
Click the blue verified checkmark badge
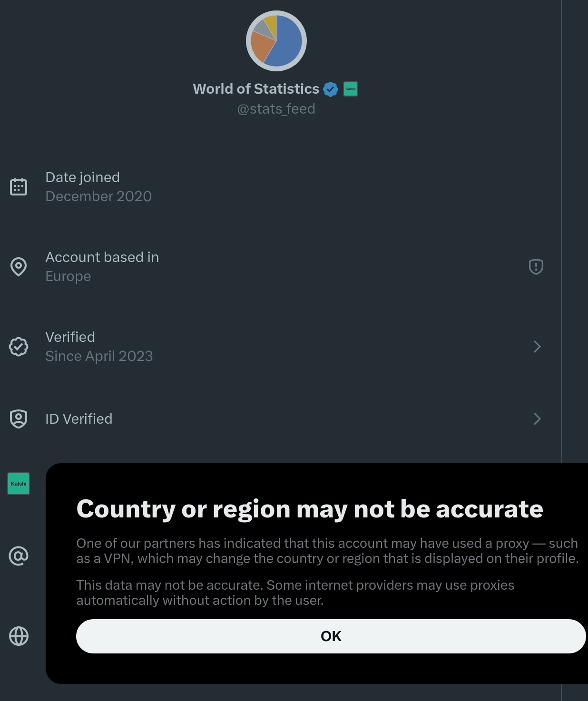coord(331,89)
